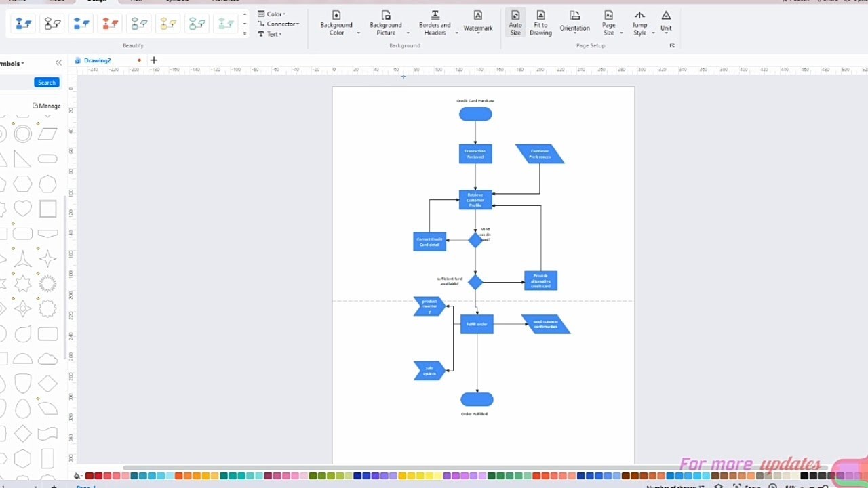Screen dimensions: 868x488
Task: Click Manage in the symbols panel
Action: pyautogui.click(x=47, y=106)
